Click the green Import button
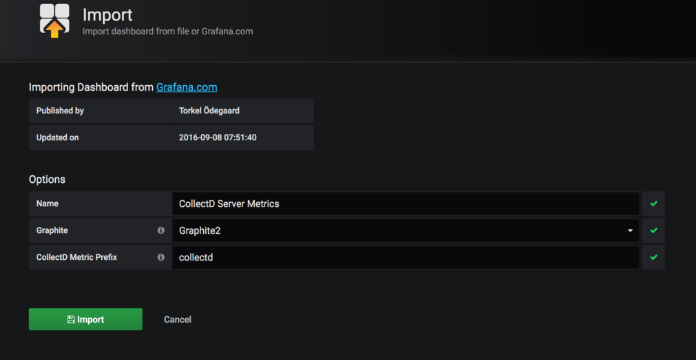696x360 pixels. (86, 319)
